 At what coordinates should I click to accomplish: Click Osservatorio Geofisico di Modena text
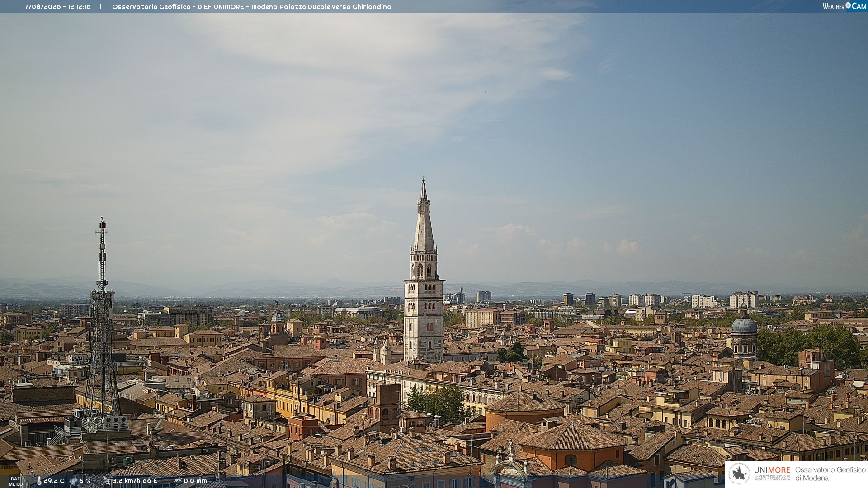pos(830,474)
